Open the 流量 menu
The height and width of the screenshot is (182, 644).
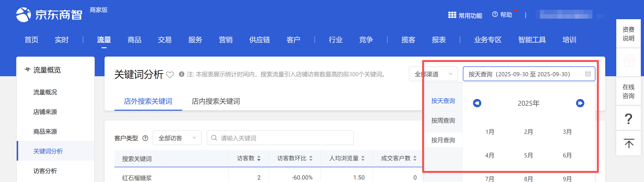(x=104, y=40)
